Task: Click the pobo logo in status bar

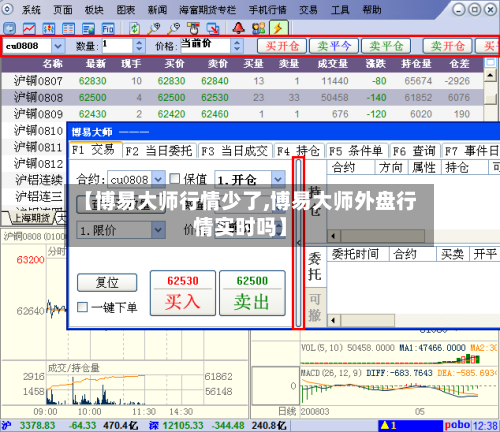Action: coord(457,425)
